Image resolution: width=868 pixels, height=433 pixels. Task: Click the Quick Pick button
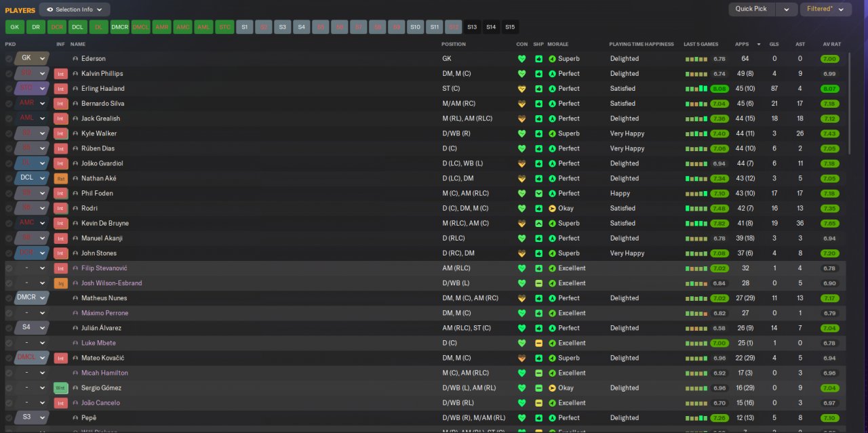pos(751,9)
